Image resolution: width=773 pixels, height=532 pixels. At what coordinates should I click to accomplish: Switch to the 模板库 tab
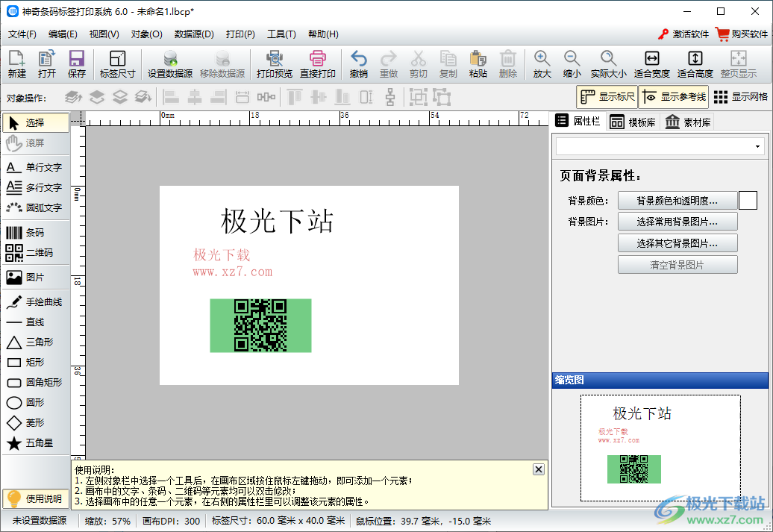point(633,122)
